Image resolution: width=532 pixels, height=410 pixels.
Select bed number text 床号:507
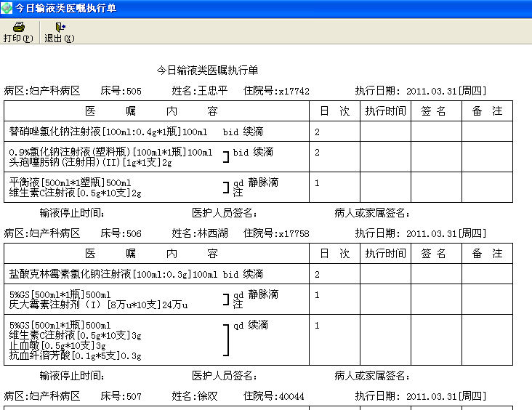[x=121, y=396]
